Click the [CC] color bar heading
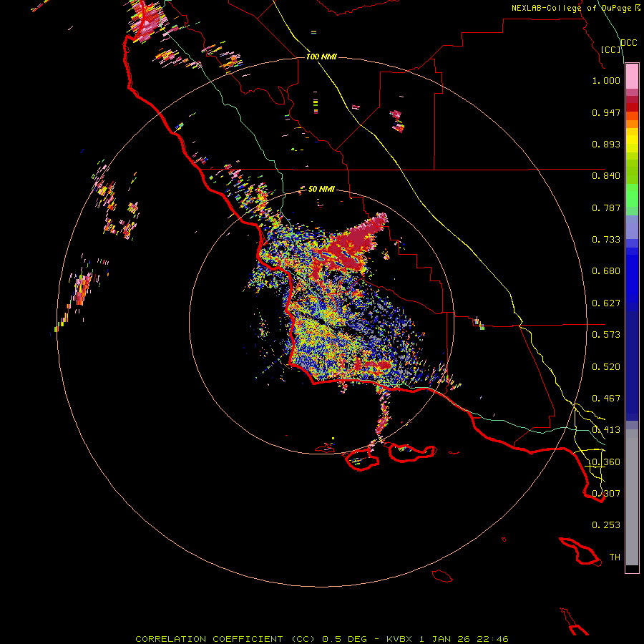This screenshot has height=644, width=644. pyautogui.click(x=611, y=49)
